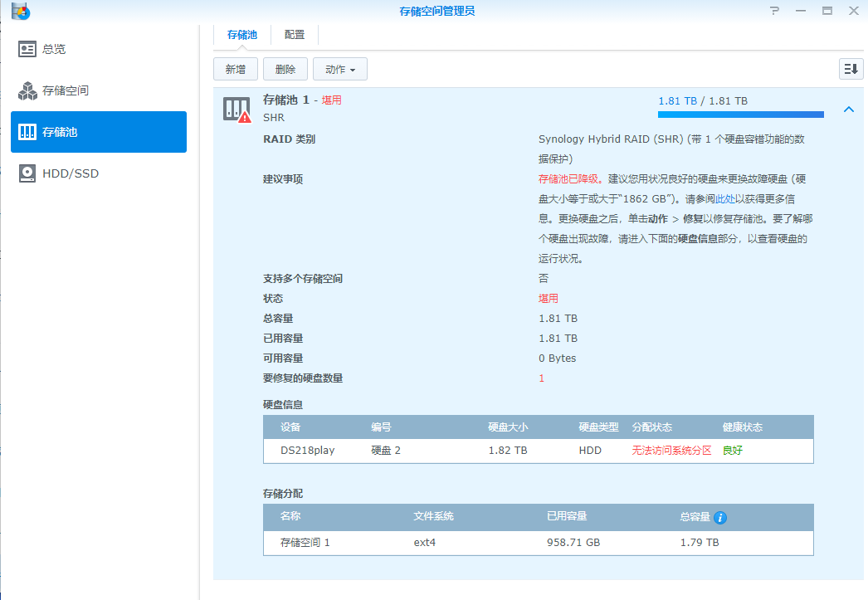Click the info icon beside 总容量 column
The image size is (868, 600).
click(720, 518)
